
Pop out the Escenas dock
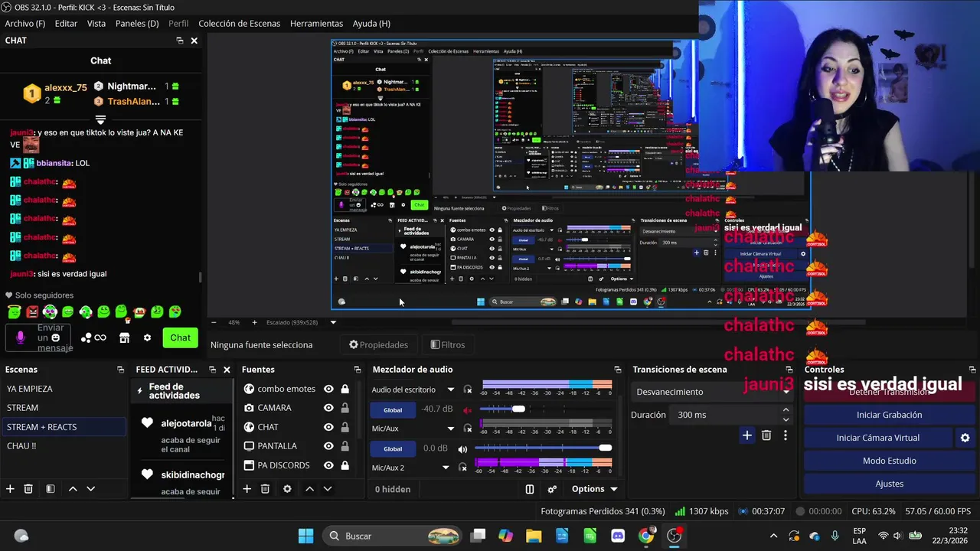(x=120, y=370)
